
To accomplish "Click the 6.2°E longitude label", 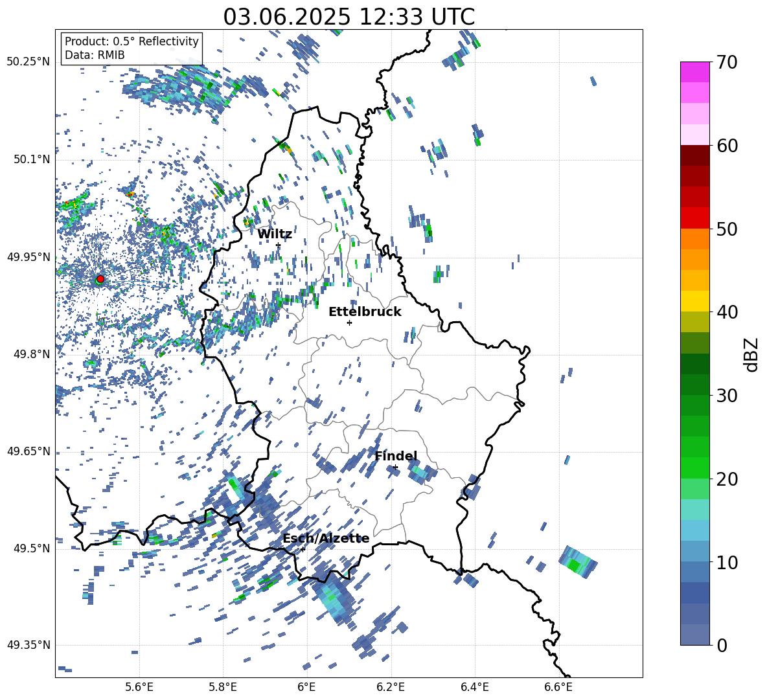I will (x=391, y=688).
